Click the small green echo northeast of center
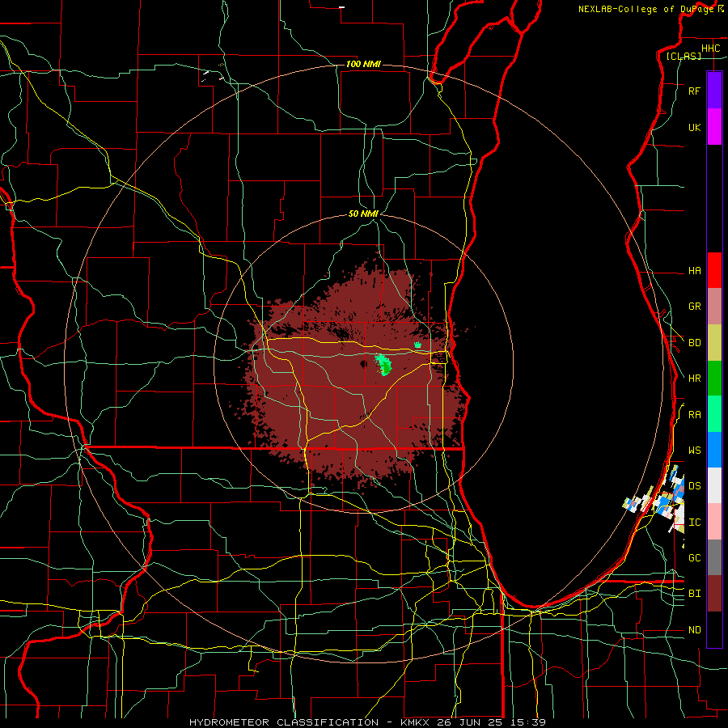The width and height of the screenshot is (728, 728). coord(417,345)
